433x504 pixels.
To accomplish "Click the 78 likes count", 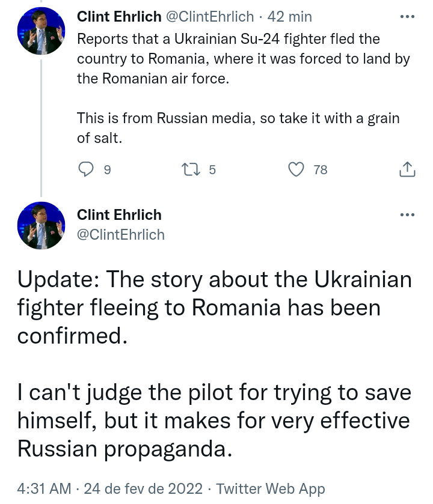I will tap(321, 170).
